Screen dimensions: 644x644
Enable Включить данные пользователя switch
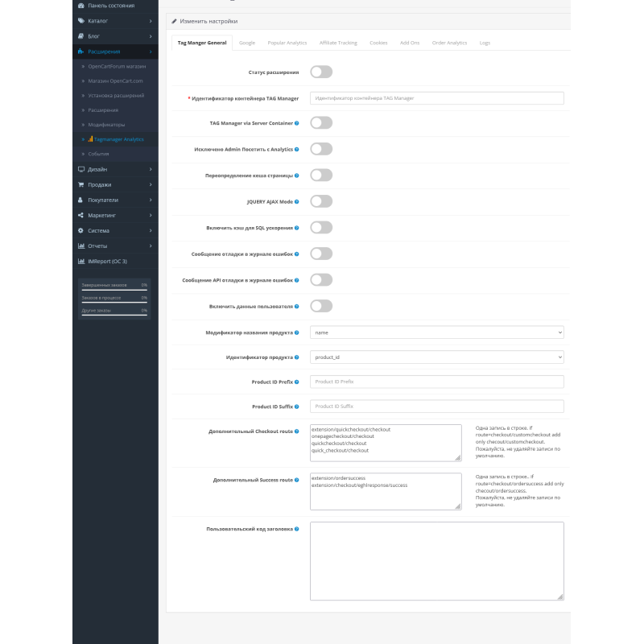pyautogui.click(x=321, y=306)
